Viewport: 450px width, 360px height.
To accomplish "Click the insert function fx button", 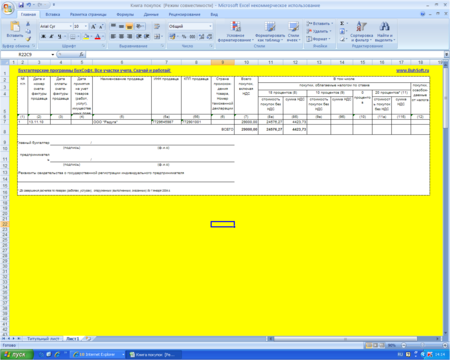I will tap(82, 54).
